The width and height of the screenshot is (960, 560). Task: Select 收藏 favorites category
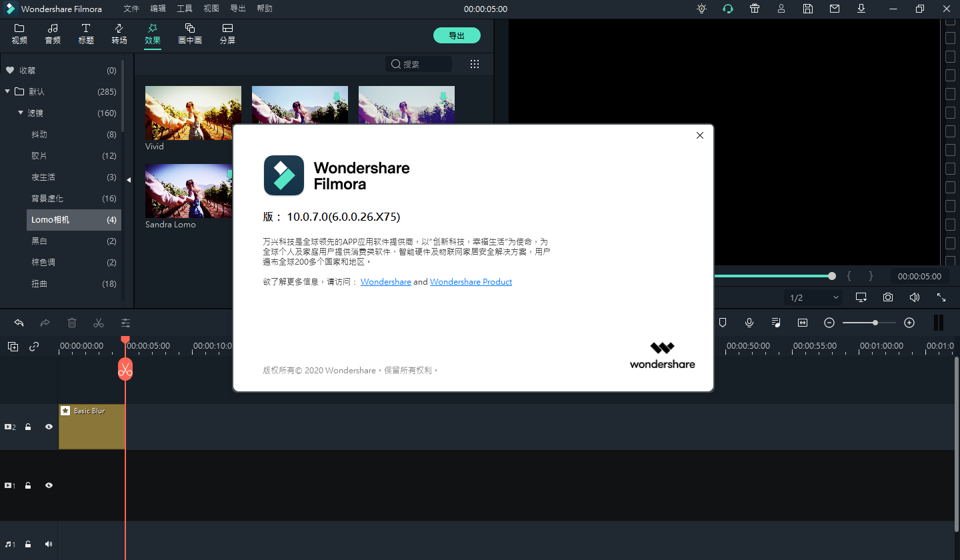(61, 71)
